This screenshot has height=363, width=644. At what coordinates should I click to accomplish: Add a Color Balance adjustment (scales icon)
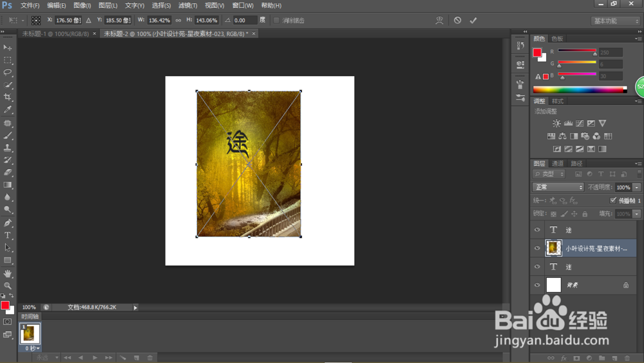point(562,136)
